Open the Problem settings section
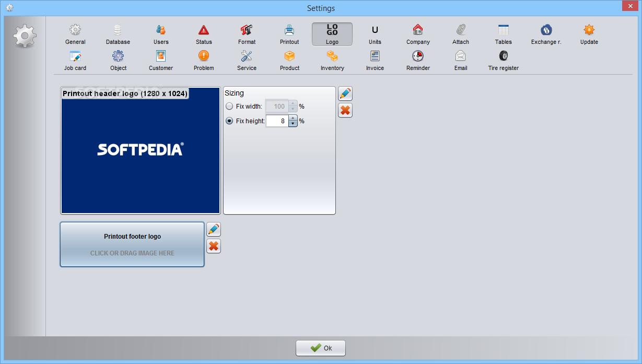 pos(204,61)
